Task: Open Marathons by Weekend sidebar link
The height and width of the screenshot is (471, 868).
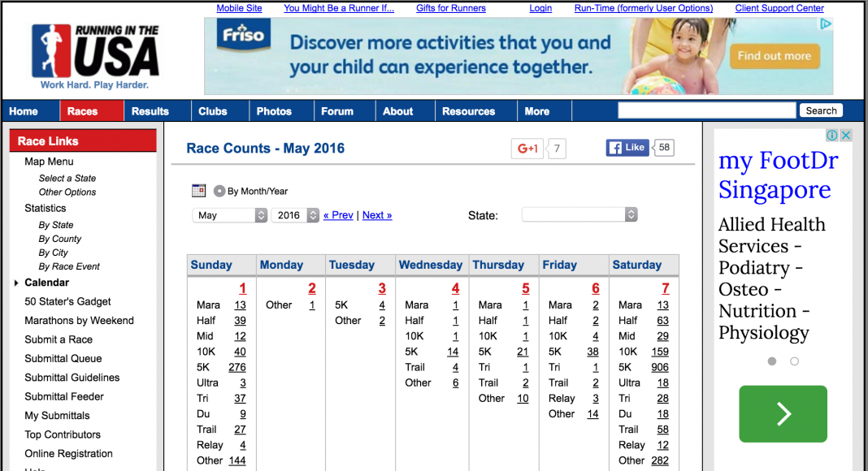Action: coord(79,321)
